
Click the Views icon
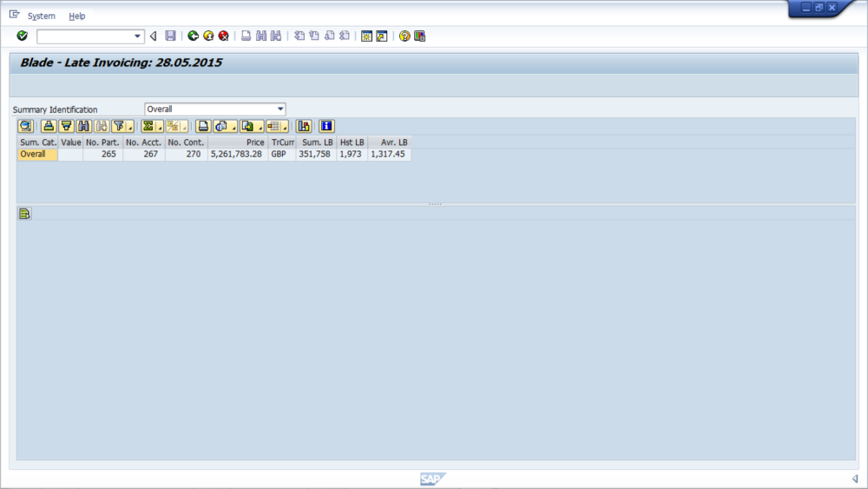222,126
